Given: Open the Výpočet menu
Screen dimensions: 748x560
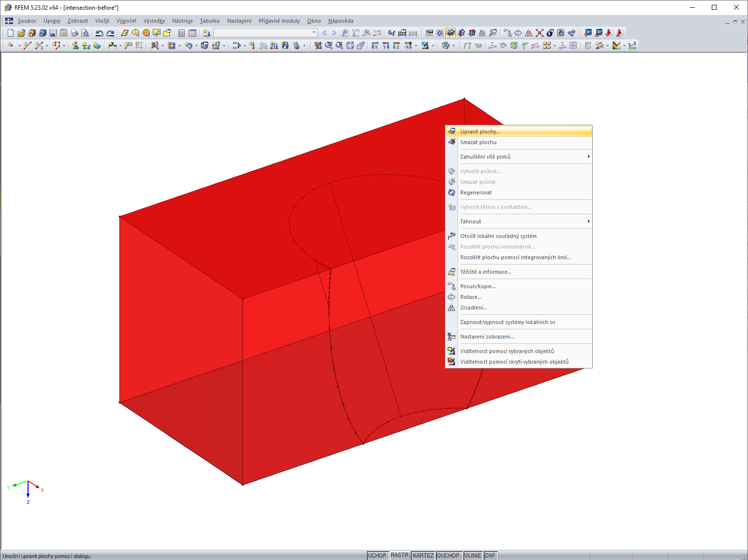Looking at the screenshot, I should [x=126, y=21].
